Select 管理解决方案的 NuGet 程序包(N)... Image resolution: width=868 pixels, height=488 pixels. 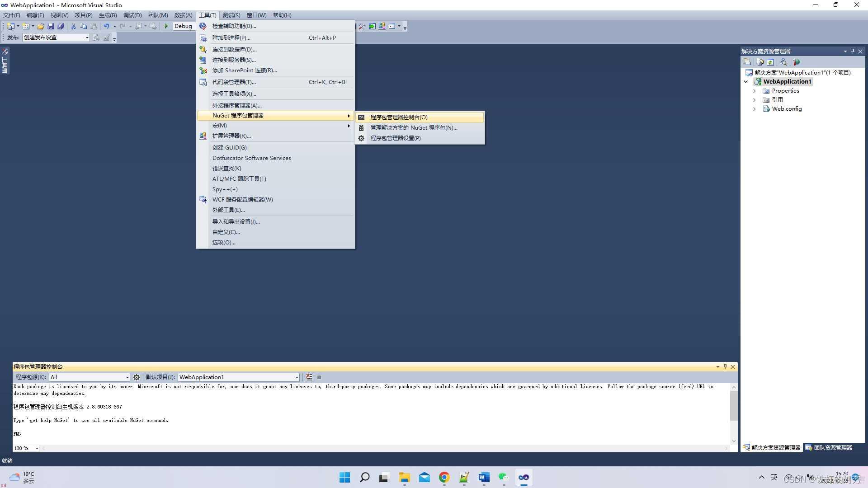[x=420, y=128]
